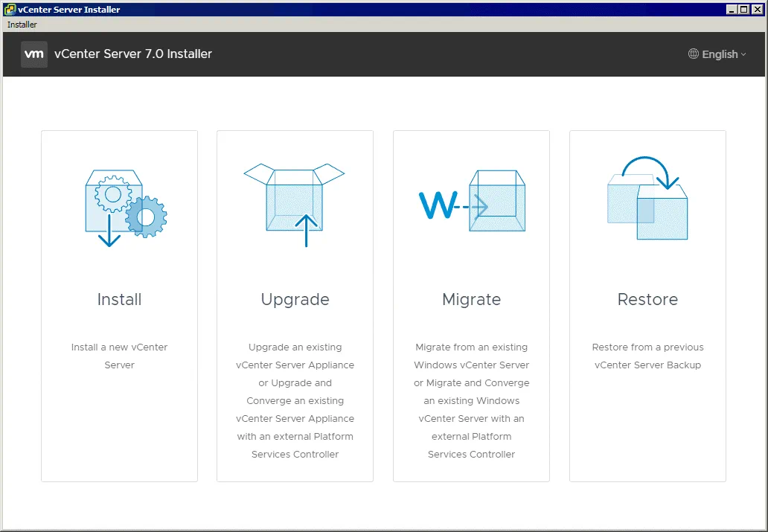Click "Install a new vCenter Server" description

click(119, 356)
